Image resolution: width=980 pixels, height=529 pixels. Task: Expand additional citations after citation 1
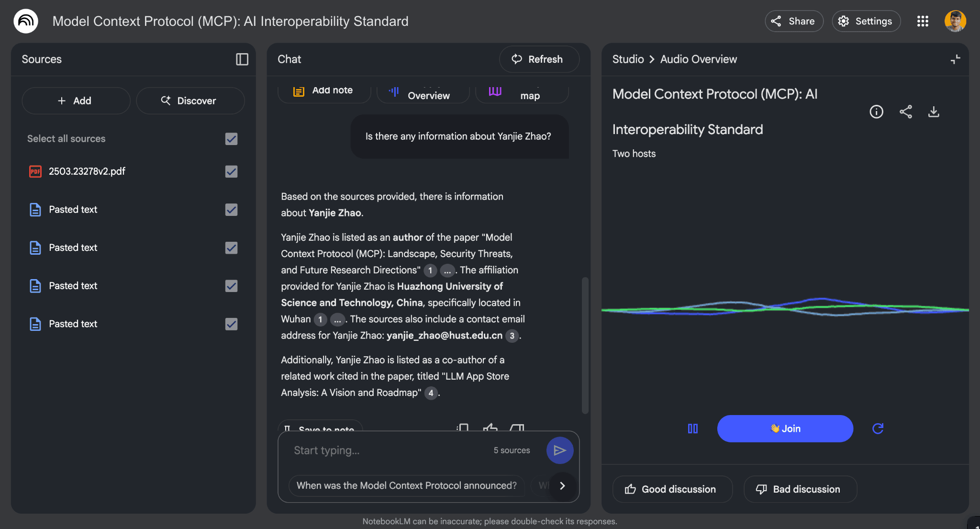pos(447,270)
